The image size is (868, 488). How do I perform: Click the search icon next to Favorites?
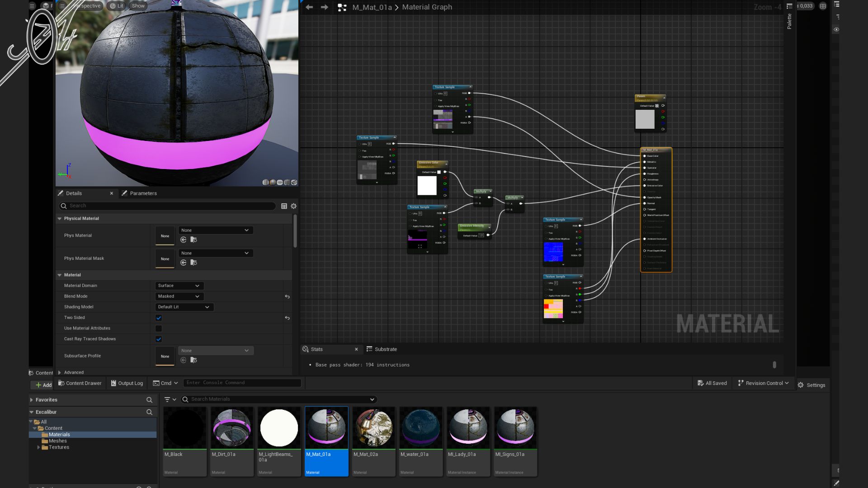(x=149, y=400)
